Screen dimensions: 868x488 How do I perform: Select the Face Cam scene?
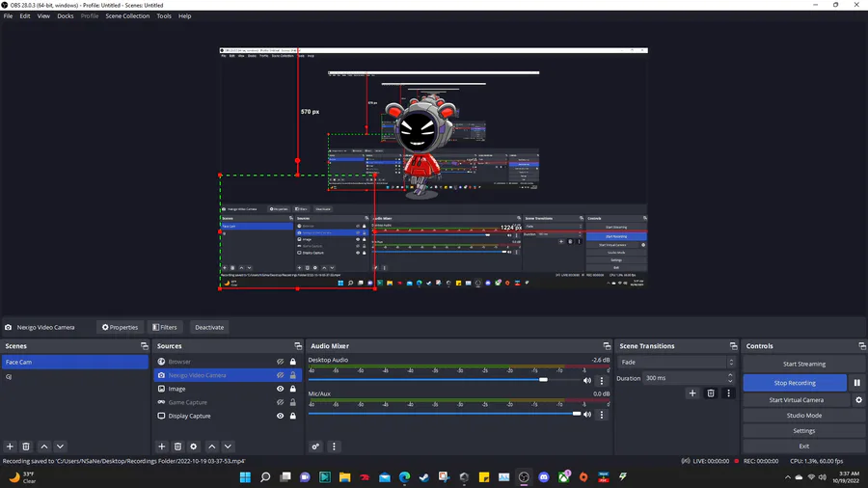[74, 362]
